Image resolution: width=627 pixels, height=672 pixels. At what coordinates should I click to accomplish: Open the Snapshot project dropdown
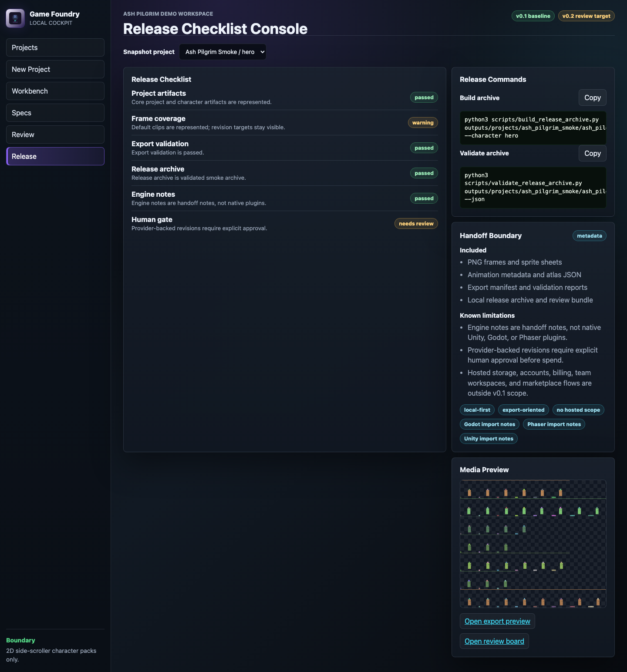click(222, 52)
